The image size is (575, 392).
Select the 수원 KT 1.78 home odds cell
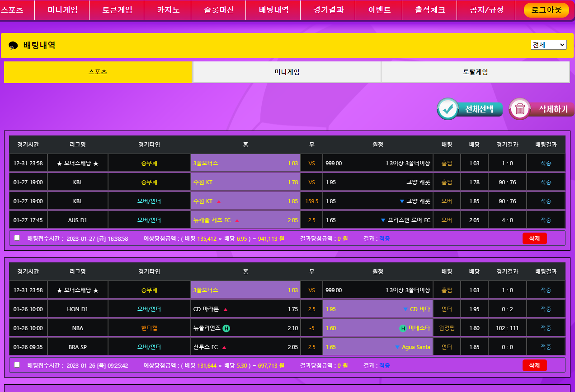[245, 182]
